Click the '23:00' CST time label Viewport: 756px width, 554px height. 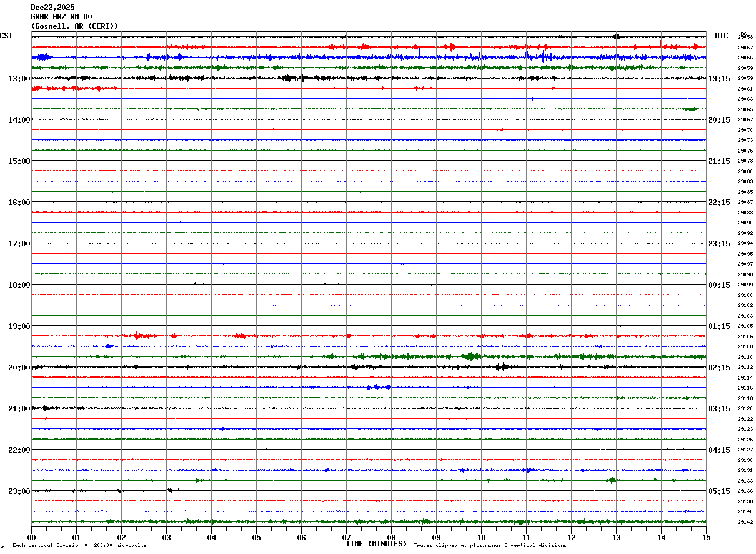tap(19, 491)
